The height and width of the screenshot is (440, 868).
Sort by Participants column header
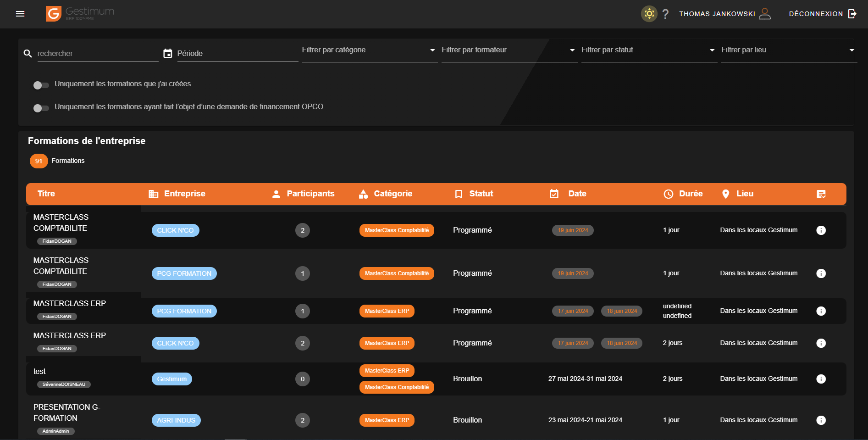point(310,194)
